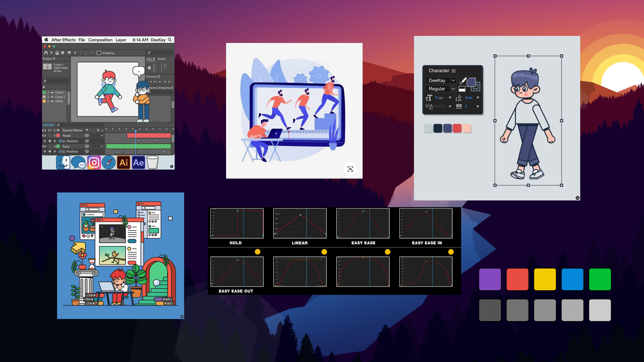This screenshot has height=362, width=644.
Task: Switch to the Audio tab
Action: pyautogui.click(x=162, y=59)
